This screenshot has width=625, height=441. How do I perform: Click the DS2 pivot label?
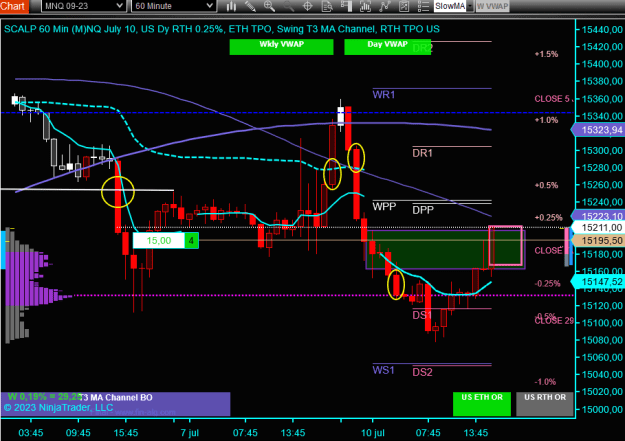click(x=423, y=372)
